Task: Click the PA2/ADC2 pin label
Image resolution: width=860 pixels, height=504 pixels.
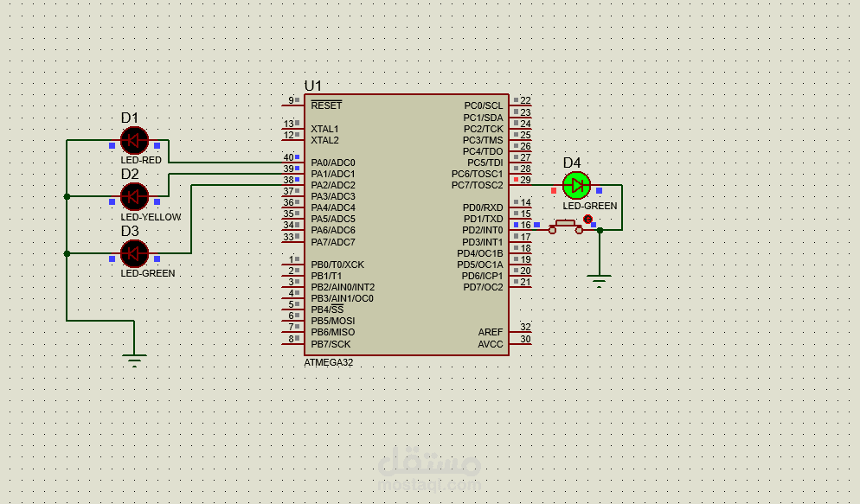Action: [333, 185]
